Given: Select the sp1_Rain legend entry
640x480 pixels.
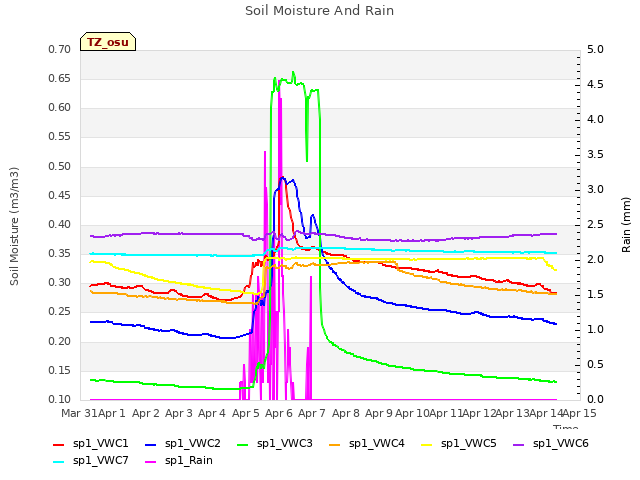Looking at the screenshot, I should [x=179, y=461].
